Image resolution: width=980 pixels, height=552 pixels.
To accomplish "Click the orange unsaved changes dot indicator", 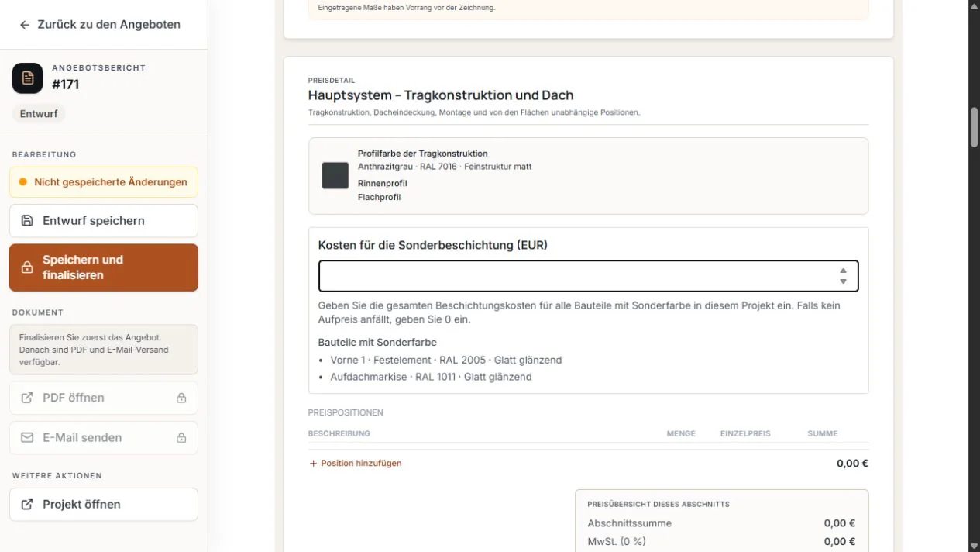I will pyautogui.click(x=22, y=182).
